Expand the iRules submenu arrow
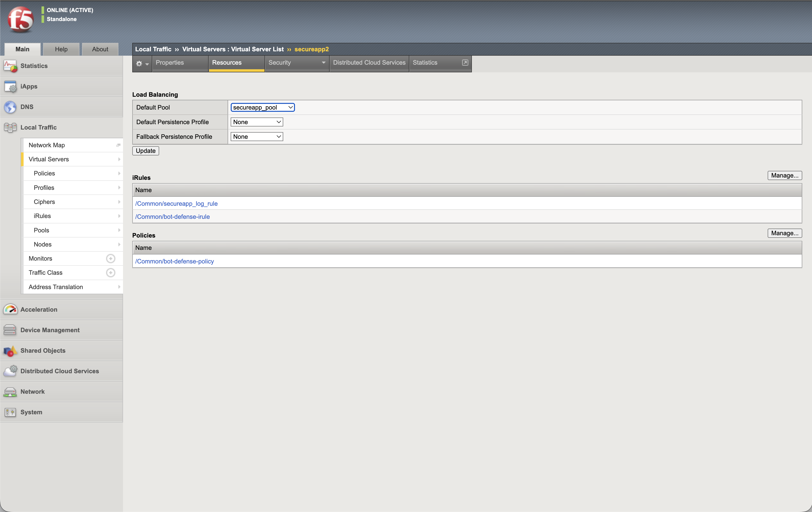 pyautogui.click(x=119, y=216)
